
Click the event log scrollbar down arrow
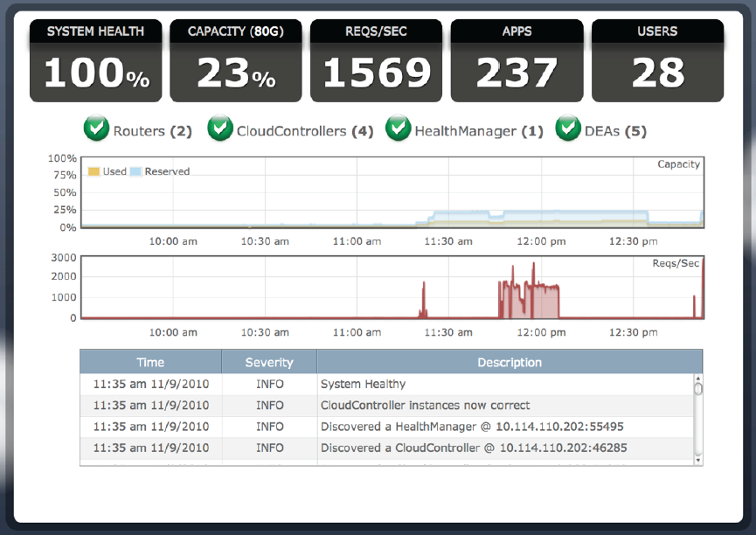[697, 458]
